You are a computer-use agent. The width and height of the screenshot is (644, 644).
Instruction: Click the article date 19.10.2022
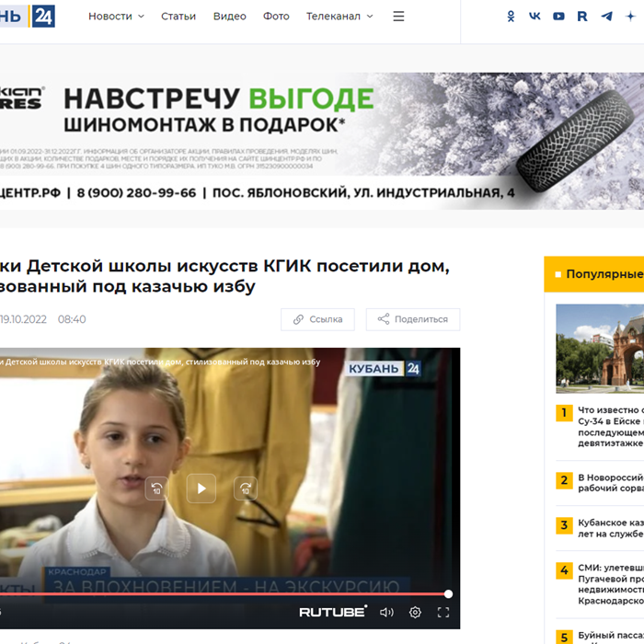(23, 319)
